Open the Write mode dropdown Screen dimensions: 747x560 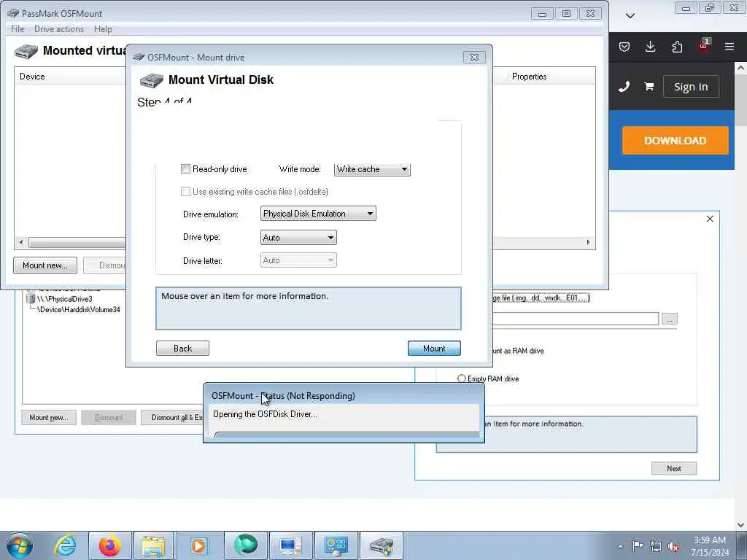(372, 169)
